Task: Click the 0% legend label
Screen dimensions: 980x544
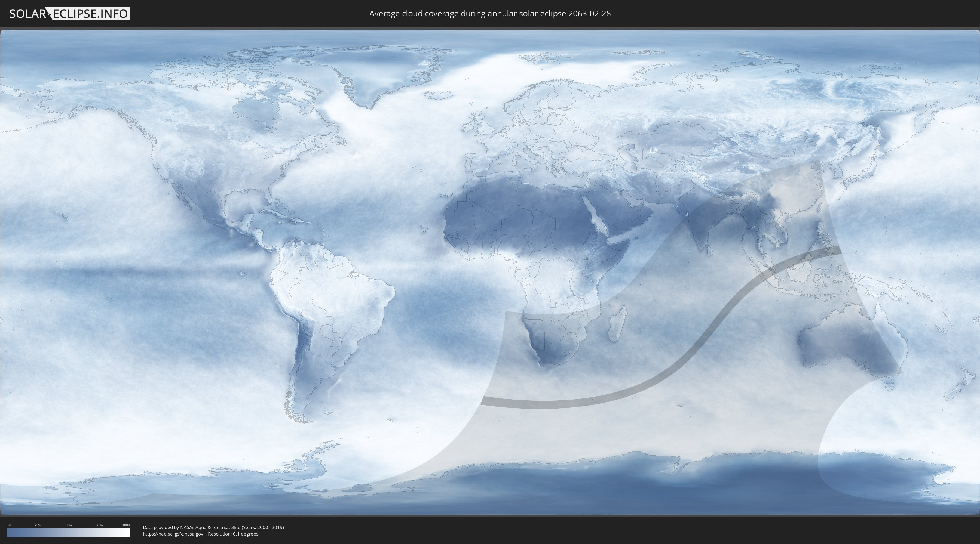Action: coord(9,525)
